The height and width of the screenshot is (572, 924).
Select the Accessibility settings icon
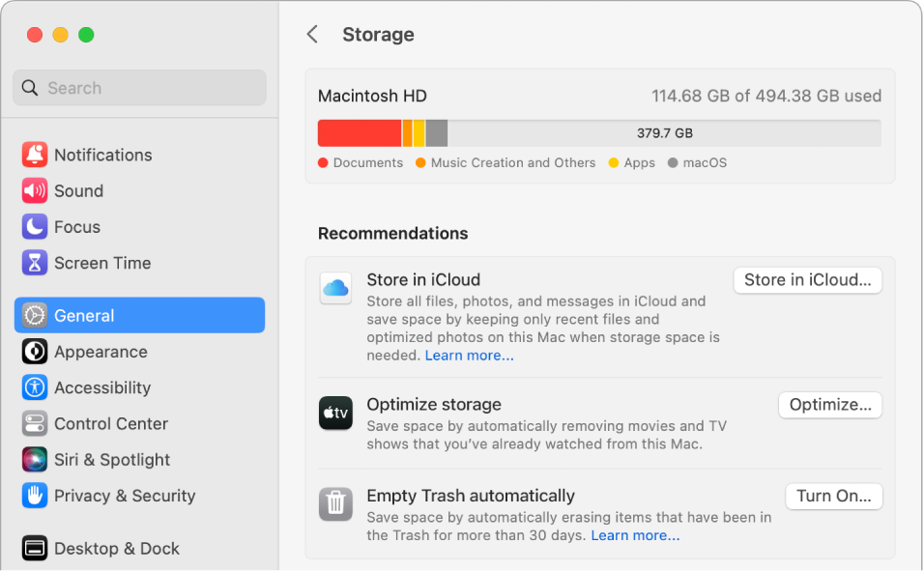pos(35,387)
